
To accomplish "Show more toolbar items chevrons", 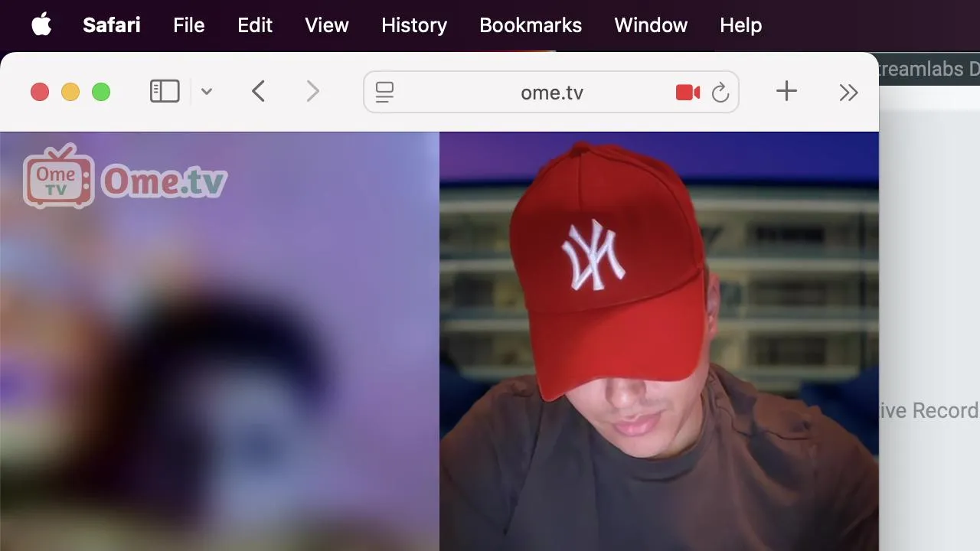I will (848, 93).
